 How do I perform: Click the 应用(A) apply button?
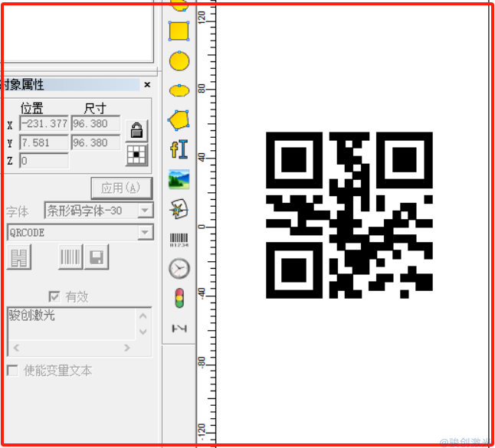122,188
